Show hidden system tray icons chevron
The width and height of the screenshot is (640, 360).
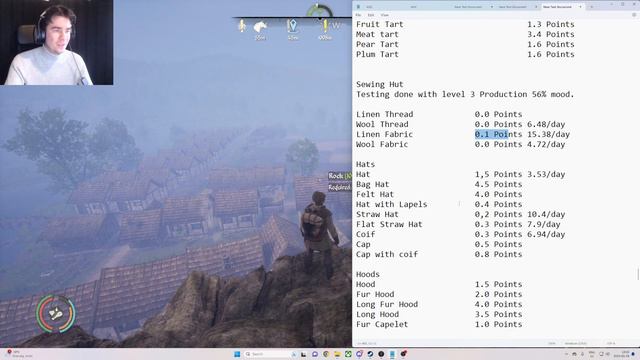pos(566,354)
